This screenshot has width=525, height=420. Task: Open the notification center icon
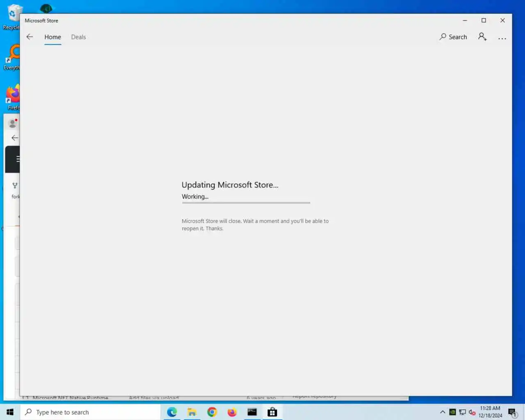click(x=512, y=412)
